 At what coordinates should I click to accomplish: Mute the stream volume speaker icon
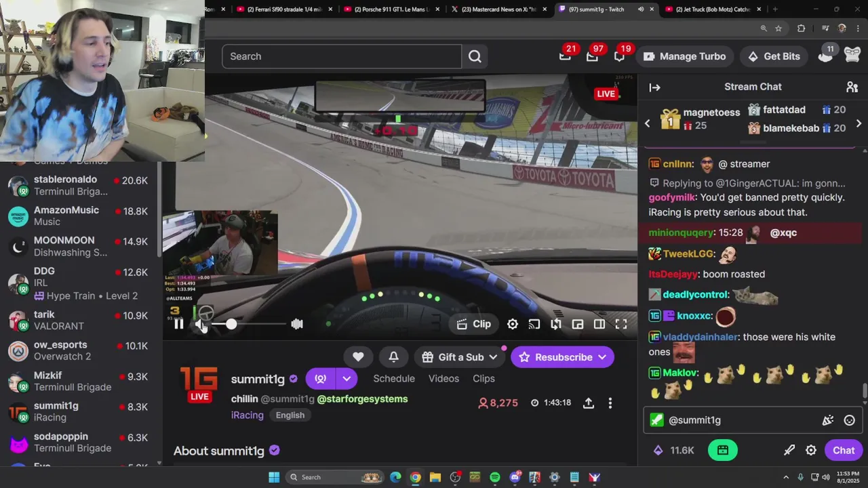click(201, 324)
